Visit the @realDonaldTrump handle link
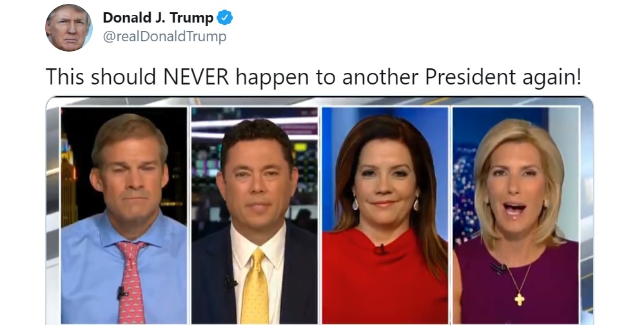The height and width of the screenshot is (325, 644). click(164, 37)
